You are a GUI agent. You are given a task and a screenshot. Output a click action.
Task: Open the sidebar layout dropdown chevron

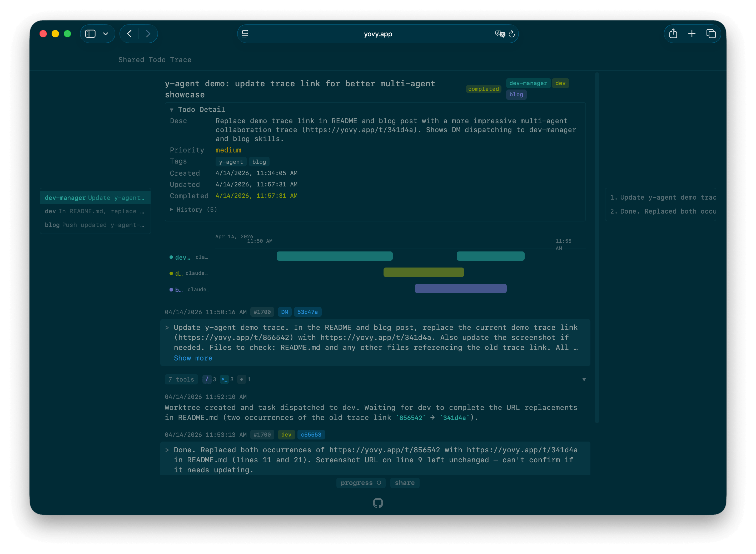coord(106,33)
